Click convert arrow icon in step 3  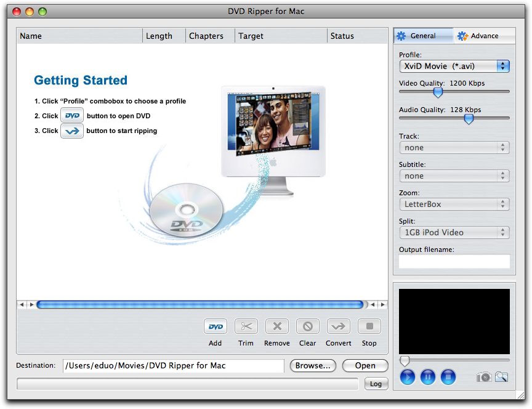click(72, 131)
